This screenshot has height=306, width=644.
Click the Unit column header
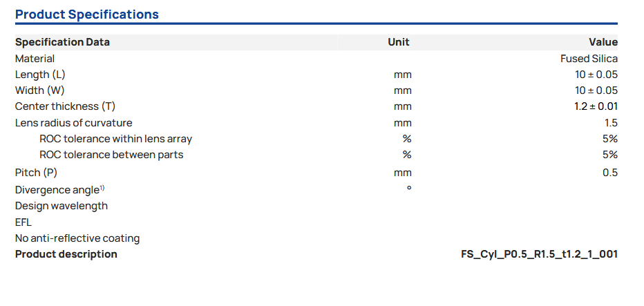tap(399, 42)
